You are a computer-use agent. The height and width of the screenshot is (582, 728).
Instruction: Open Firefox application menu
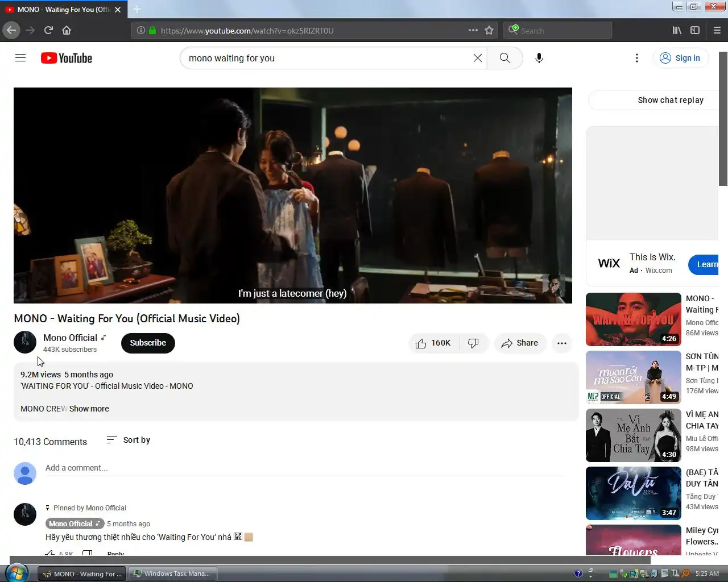717,30
